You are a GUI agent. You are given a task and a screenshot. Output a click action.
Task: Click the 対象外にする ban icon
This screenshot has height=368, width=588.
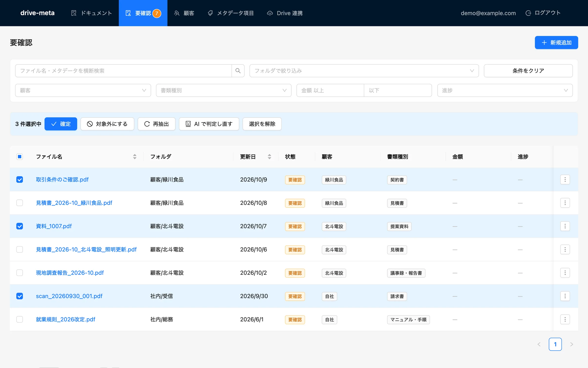(x=90, y=124)
